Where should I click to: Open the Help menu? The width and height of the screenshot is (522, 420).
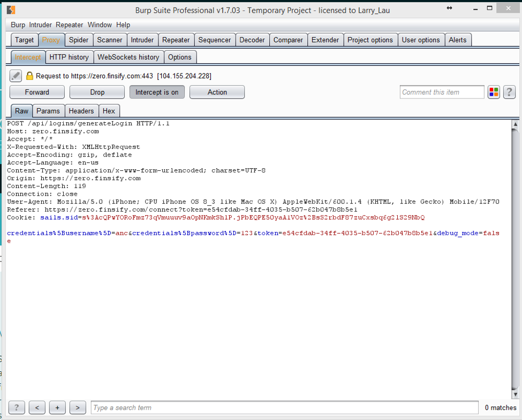click(x=123, y=25)
